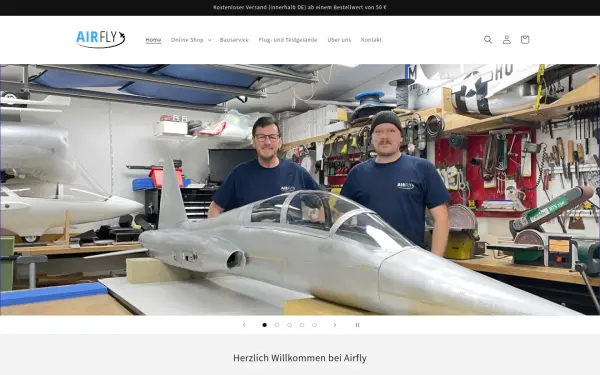The height and width of the screenshot is (375, 600).
Task: Open the Bauservice page
Action: coord(234,40)
